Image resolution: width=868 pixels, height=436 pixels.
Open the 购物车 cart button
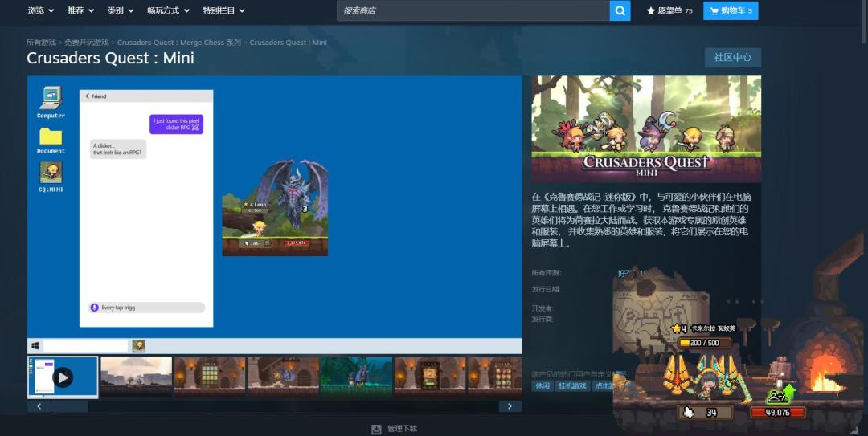pos(731,10)
